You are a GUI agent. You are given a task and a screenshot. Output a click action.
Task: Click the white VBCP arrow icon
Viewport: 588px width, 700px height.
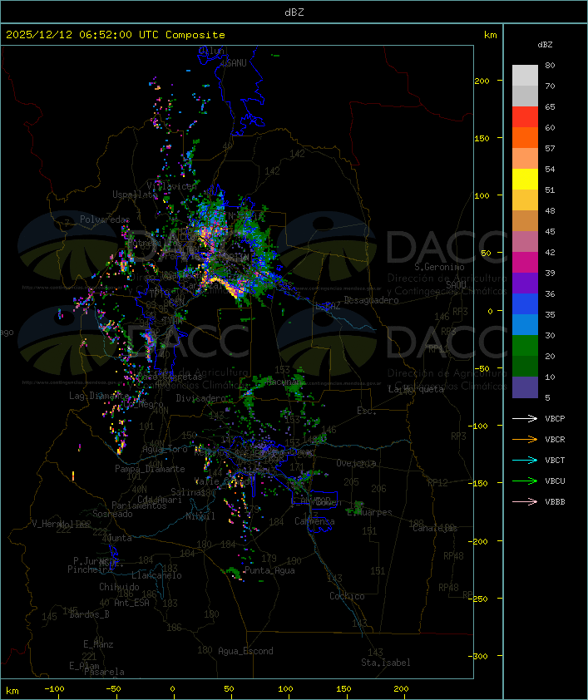pyautogui.click(x=525, y=418)
